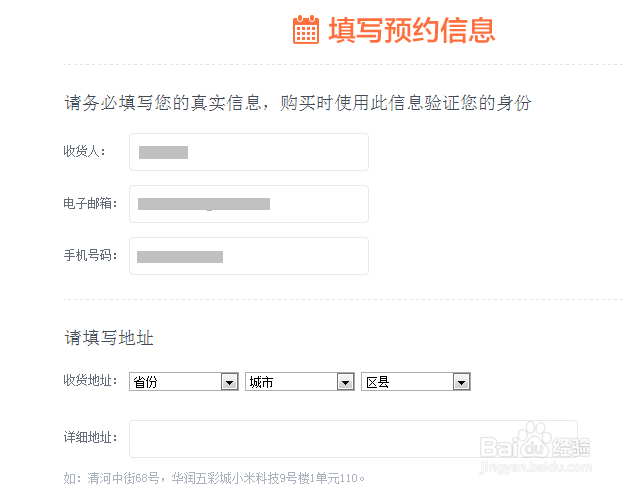Image resolution: width=626 pixels, height=489 pixels.
Task: Click the 填写预约信息 page title
Action: (x=412, y=30)
